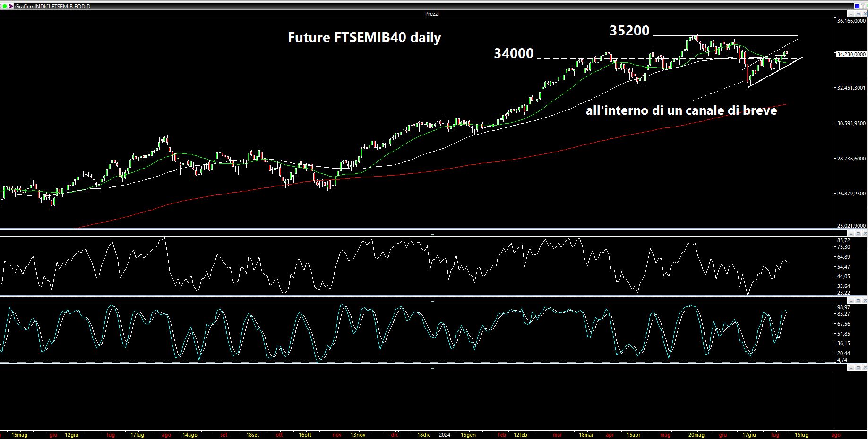Click the 28.736,6000 price axis label
This screenshot has height=439, width=868.
pyautogui.click(x=851, y=159)
